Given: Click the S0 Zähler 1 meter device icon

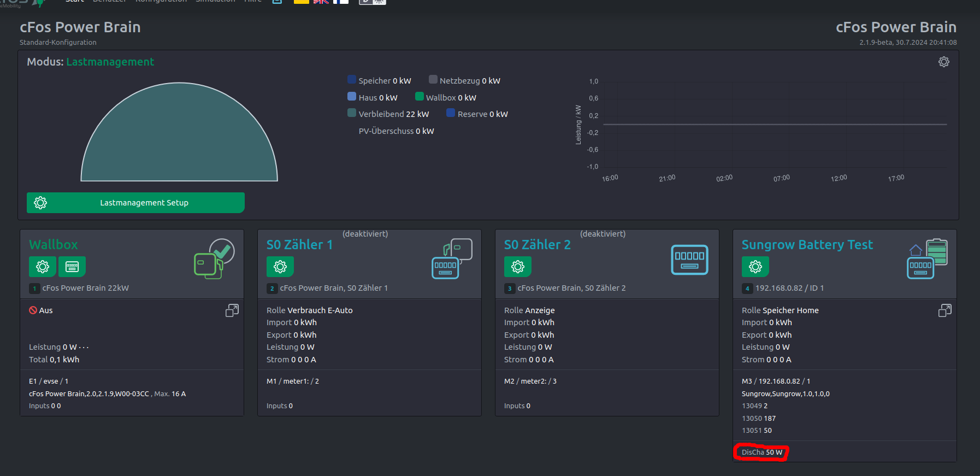Looking at the screenshot, I should coord(452,258).
